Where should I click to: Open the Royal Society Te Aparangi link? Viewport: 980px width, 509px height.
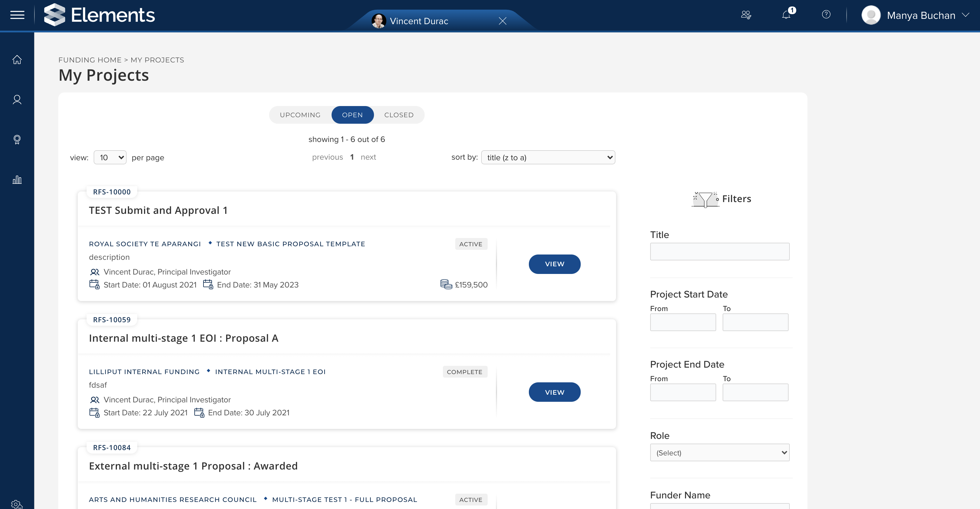[x=145, y=244]
